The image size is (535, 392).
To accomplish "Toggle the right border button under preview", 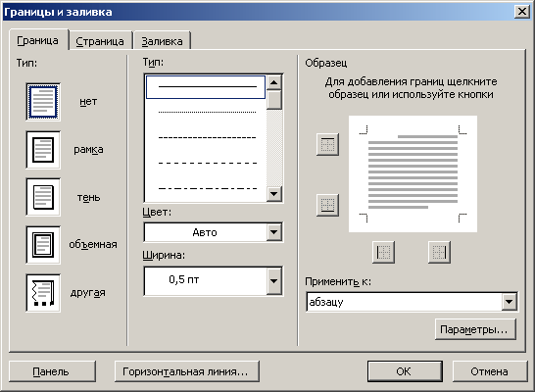I will (x=439, y=252).
